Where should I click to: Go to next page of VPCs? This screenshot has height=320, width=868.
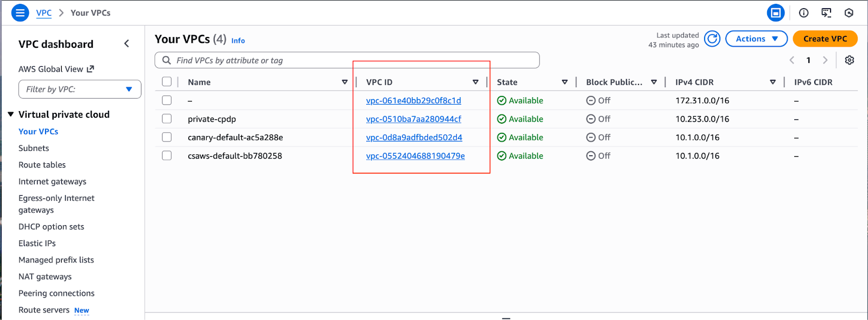pos(825,60)
